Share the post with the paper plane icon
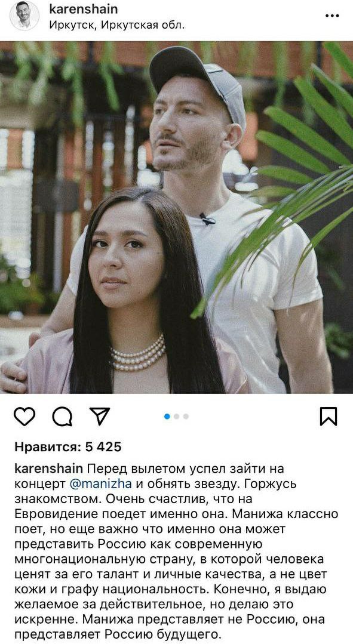This screenshot has width=353, height=644. click(99, 416)
